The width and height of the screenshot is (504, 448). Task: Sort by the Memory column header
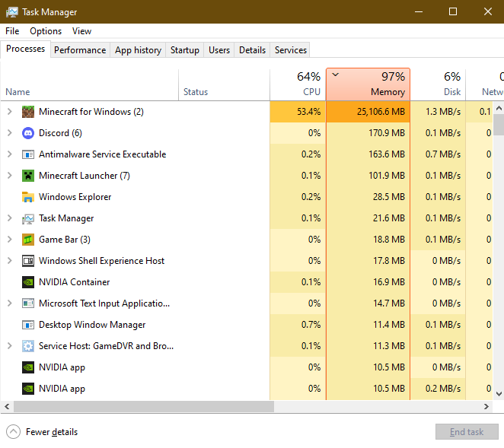point(368,84)
